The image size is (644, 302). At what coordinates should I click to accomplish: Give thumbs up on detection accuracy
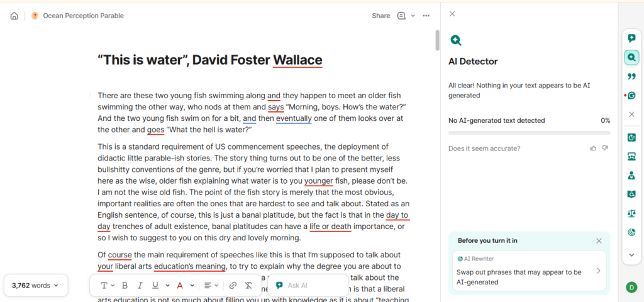click(593, 148)
